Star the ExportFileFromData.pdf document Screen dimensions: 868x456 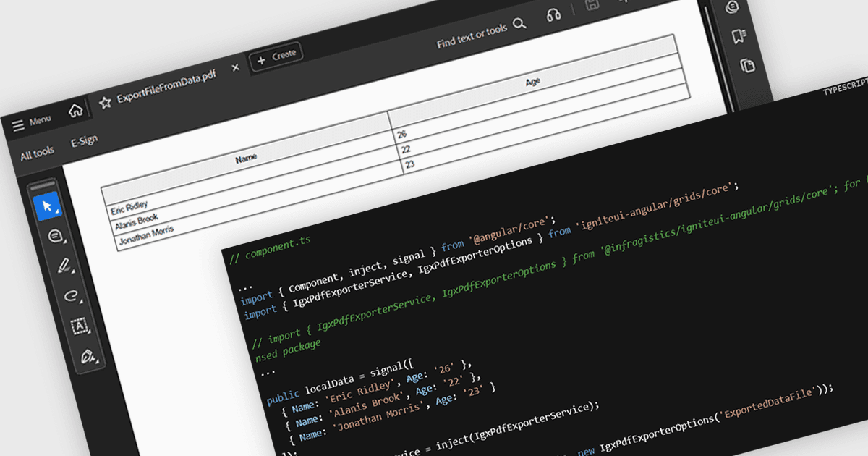pyautogui.click(x=105, y=103)
